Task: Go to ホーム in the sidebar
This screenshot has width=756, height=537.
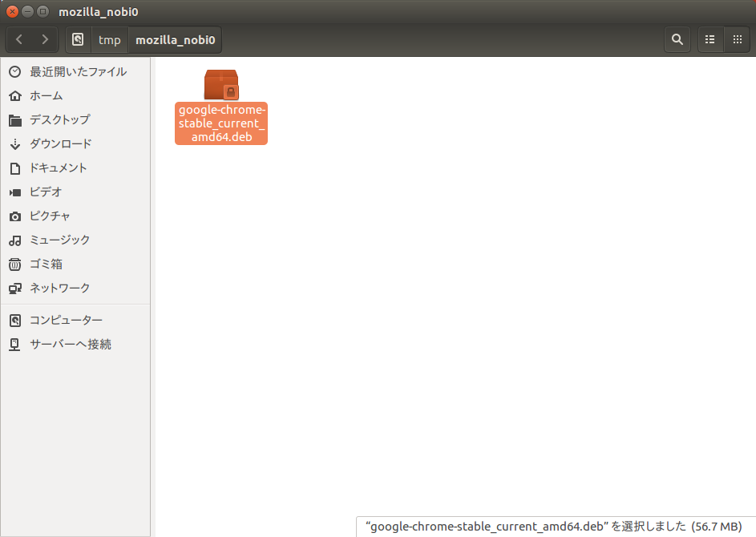Action: (46, 96)
